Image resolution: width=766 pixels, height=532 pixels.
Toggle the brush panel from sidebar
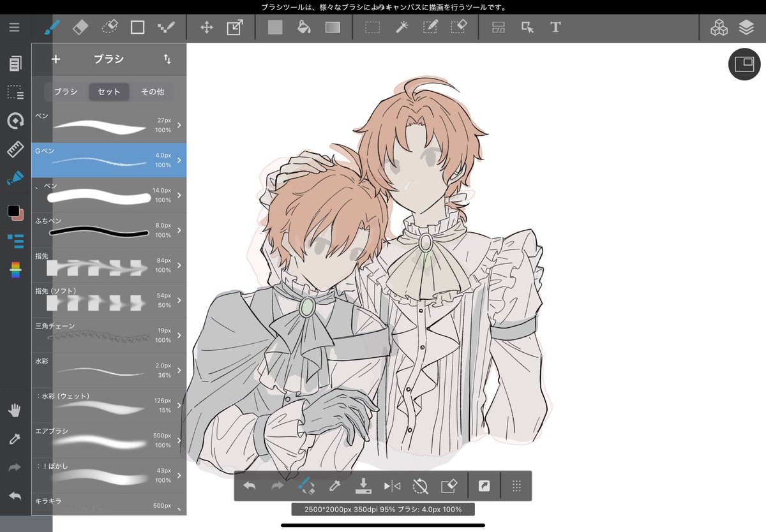click(x=15, y=178)
